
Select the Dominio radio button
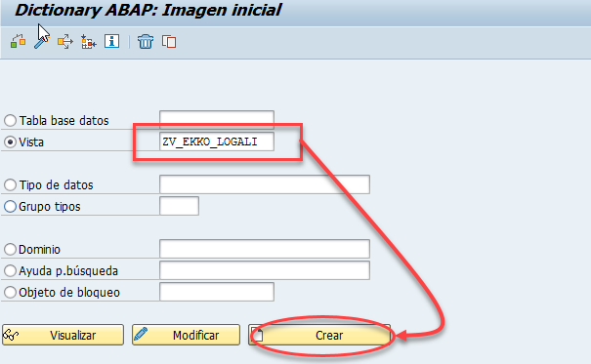[x=10, y=249]
